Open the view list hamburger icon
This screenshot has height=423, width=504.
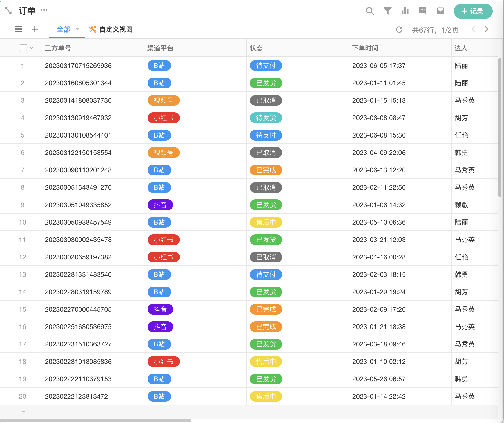click(18, 29)
